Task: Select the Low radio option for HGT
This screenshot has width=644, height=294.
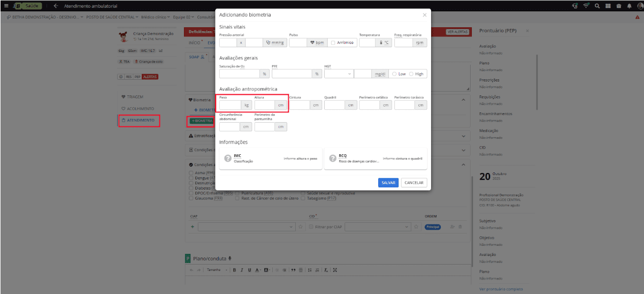Action: click(x=394, y=74)
